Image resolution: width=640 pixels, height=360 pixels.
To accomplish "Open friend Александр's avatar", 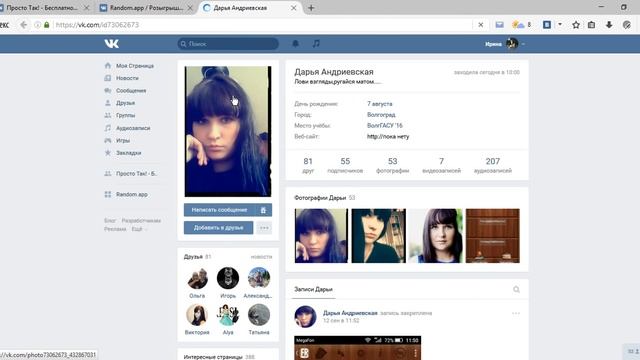I will pyautogui.click(x=259, y=278).
